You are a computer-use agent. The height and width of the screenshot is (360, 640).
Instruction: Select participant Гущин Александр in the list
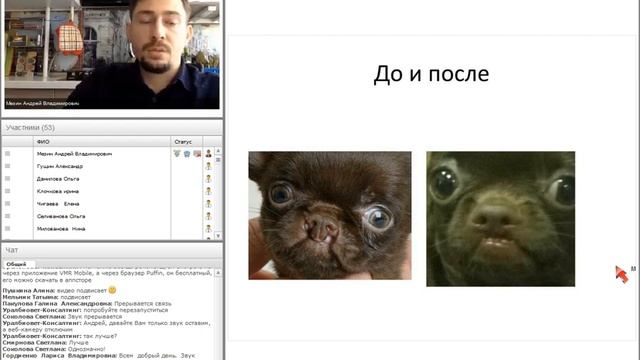coord(60,166)
